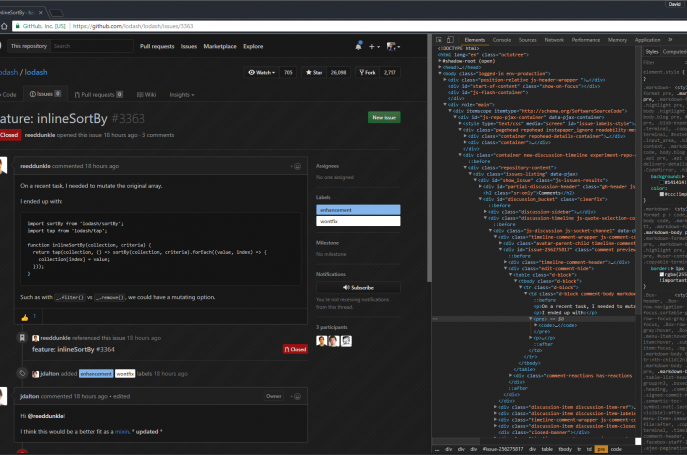Screen dimensions: 687x455
Task: Toggle the device toolbar icon in DevTools
Action: (x=450, y=39)
